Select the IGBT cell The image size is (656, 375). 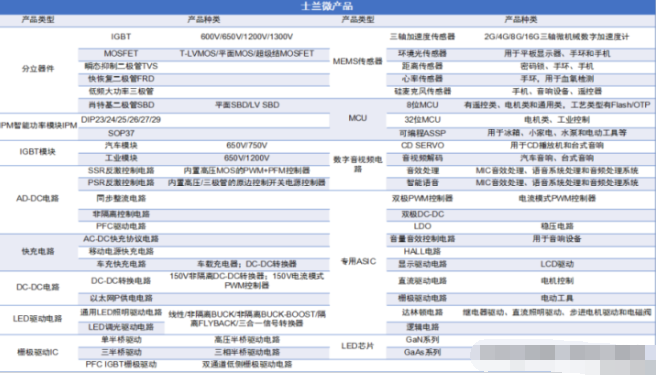coord(121,37)
